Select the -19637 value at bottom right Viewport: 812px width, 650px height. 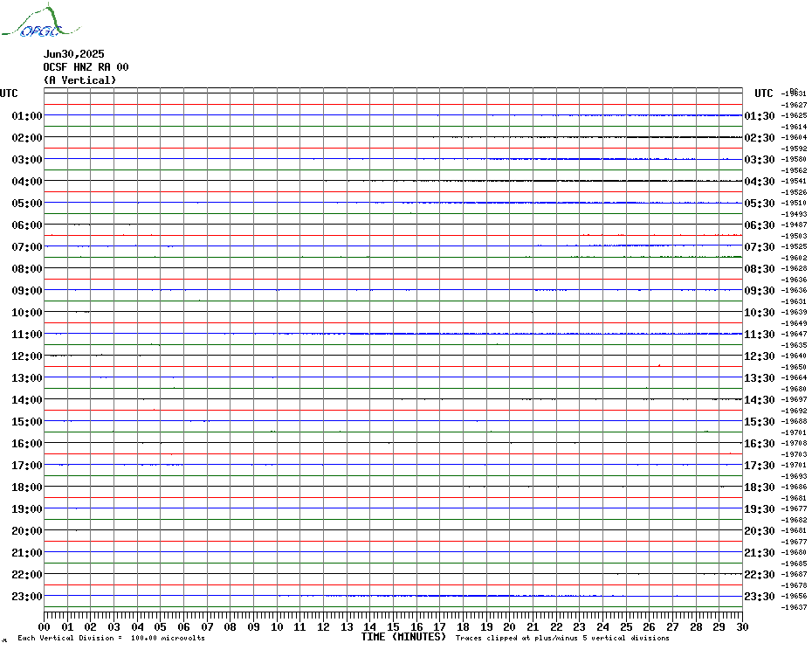coord(794,607)
